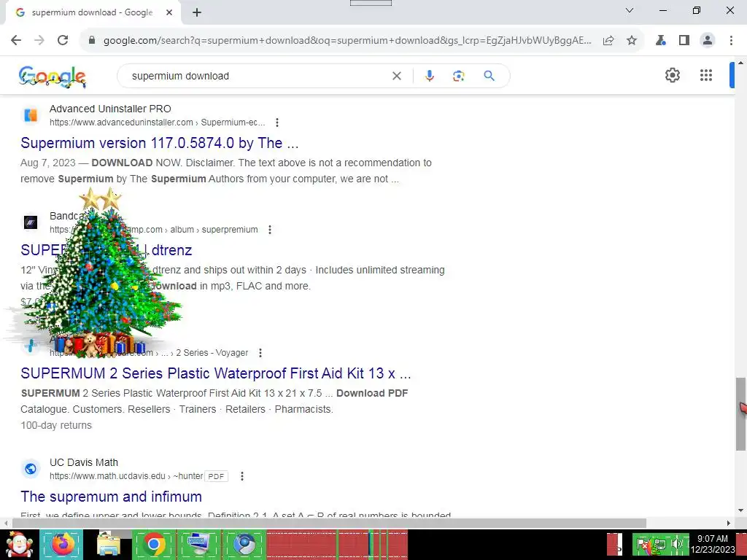
Task: Go to Google home via logo
Action: [x=53, y=76]
